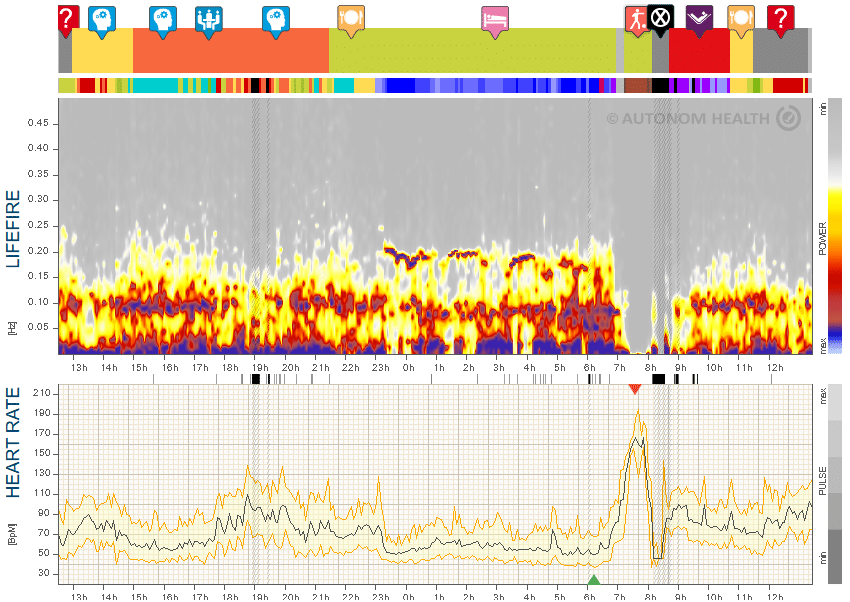Viewport: 850px width, 602px height.
Task: Click the 19h label below the Lifefire chart
Action: click(x=260, y=367)
